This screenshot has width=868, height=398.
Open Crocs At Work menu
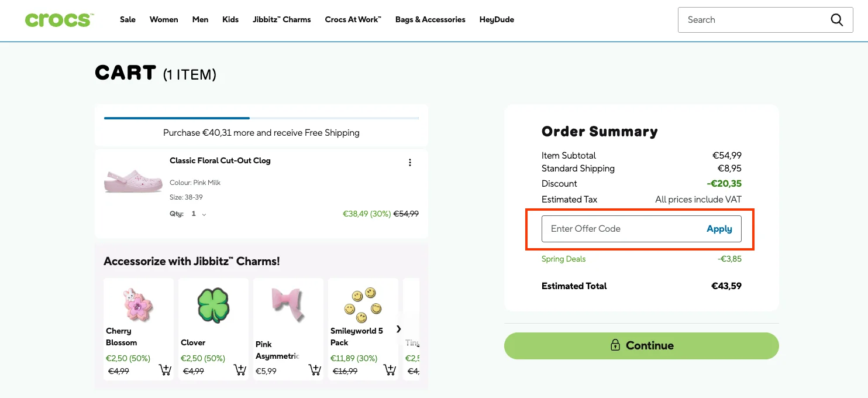(353, 19)
